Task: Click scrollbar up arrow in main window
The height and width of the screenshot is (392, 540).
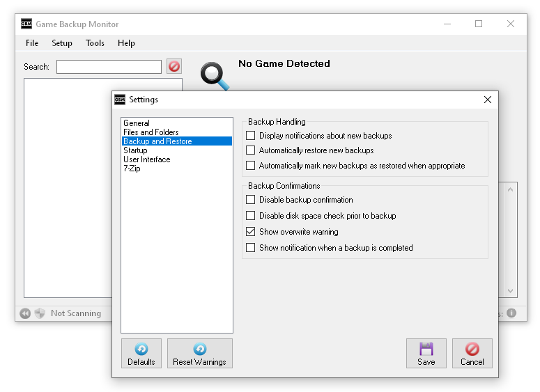Action: pyautogui.click(x=510, y=189)
